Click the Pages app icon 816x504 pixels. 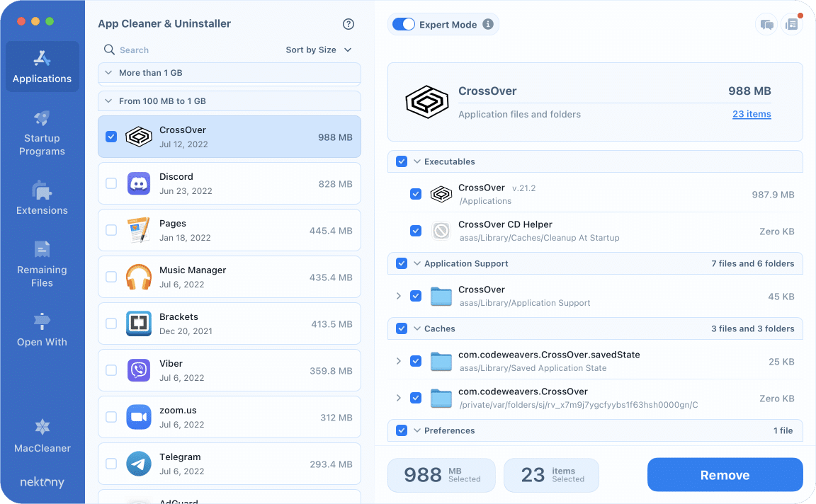[x=139, y=231]
